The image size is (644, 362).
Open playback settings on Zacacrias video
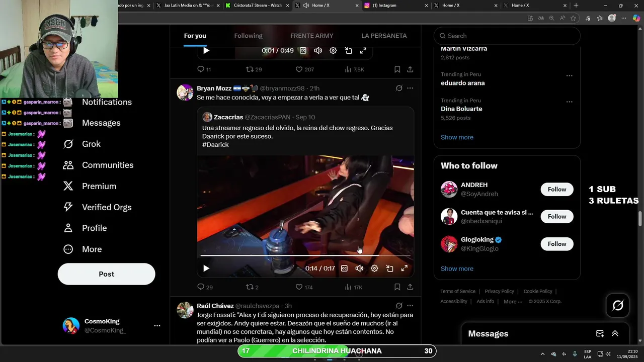coord(374,268)
